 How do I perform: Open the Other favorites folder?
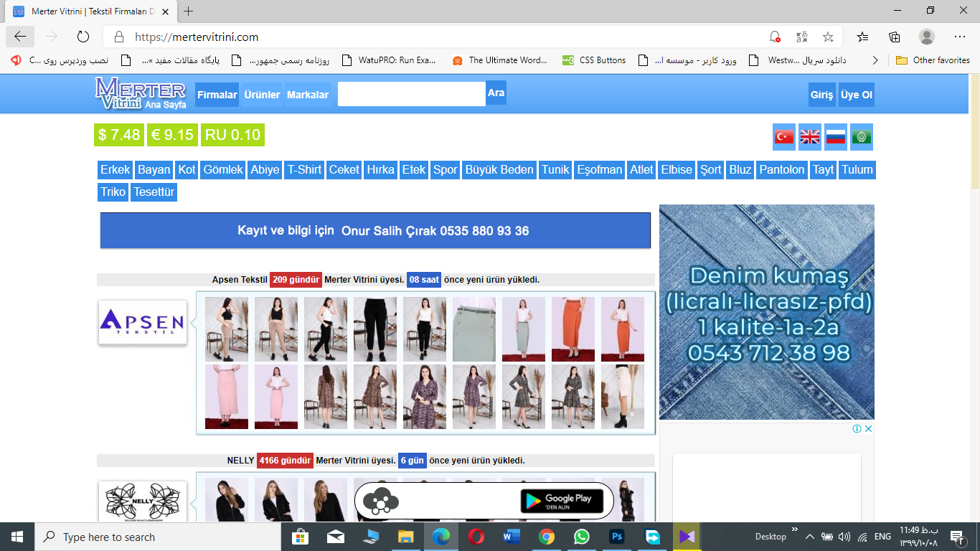[x=933, y=60]
